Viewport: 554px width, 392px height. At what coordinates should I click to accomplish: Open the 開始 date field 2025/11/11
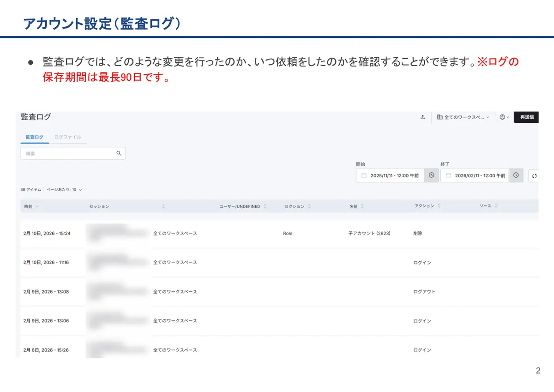tap(390, 175)
